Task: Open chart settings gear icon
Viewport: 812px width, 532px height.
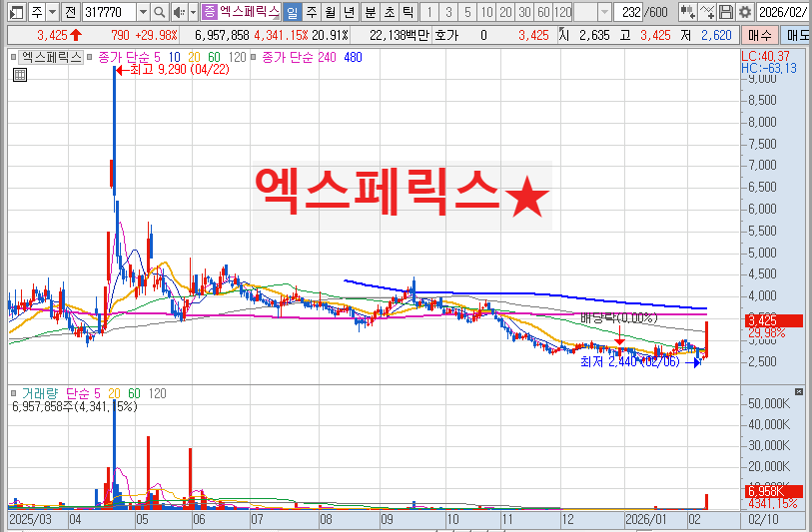Action: pos(745,12)
